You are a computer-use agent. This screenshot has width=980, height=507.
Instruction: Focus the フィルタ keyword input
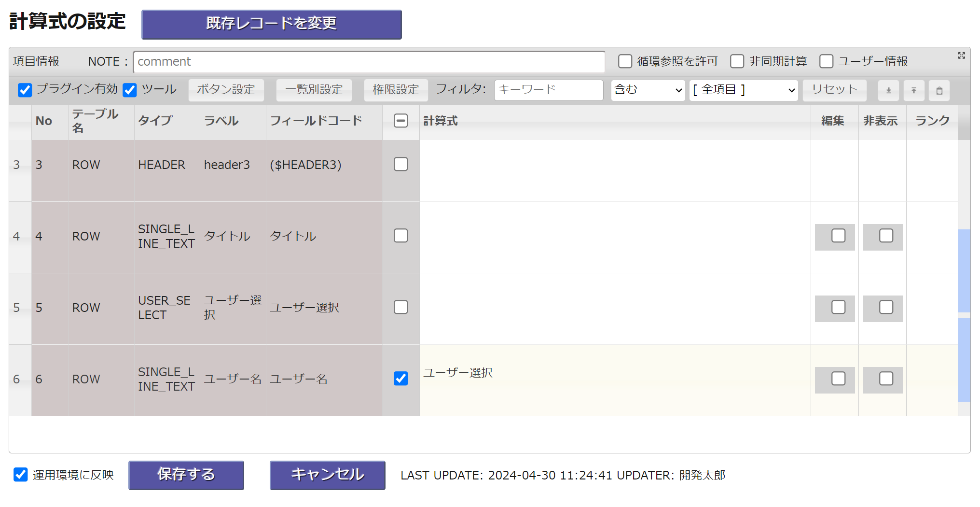pyautogui.click(x=549, y=90)
